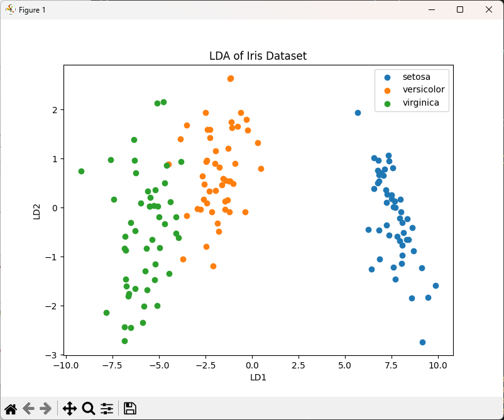Open the Configure subplots dialog
Screen dimensions: 504x420
(x=107, y=409)
